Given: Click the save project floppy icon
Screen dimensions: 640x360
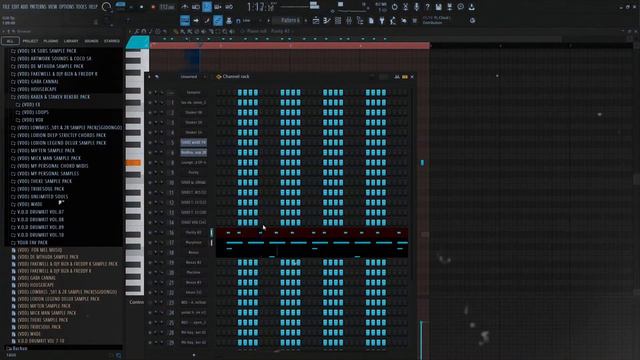Looking at the screenshot, I should point(438,7).
